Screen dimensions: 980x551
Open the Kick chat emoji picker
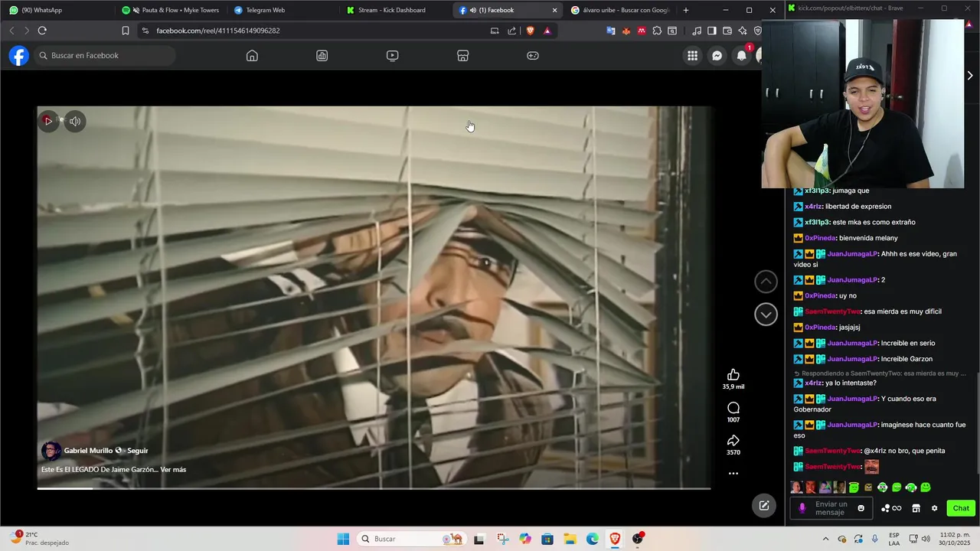[861, 508]
